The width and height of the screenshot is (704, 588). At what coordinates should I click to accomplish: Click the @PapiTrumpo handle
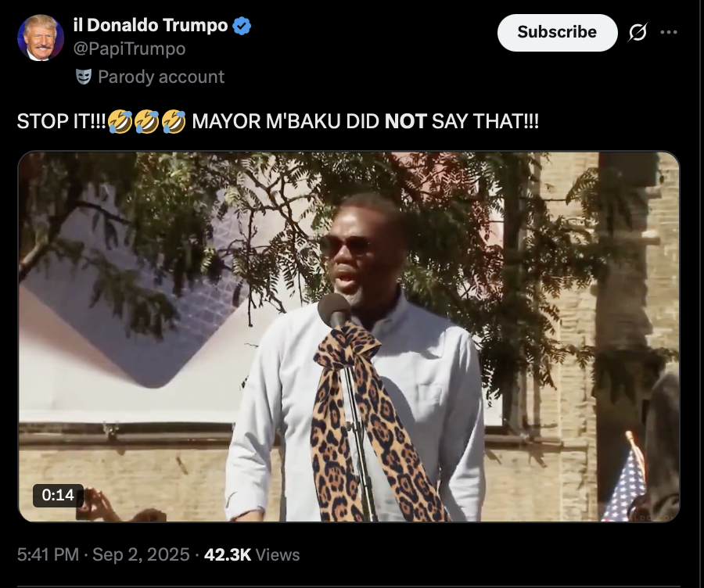click(x=129, y=48)
